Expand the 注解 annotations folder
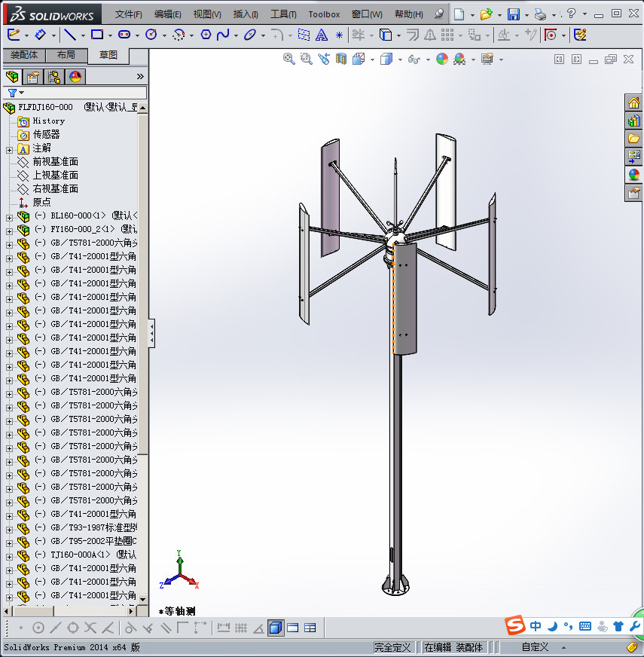 tap(9, 148)
